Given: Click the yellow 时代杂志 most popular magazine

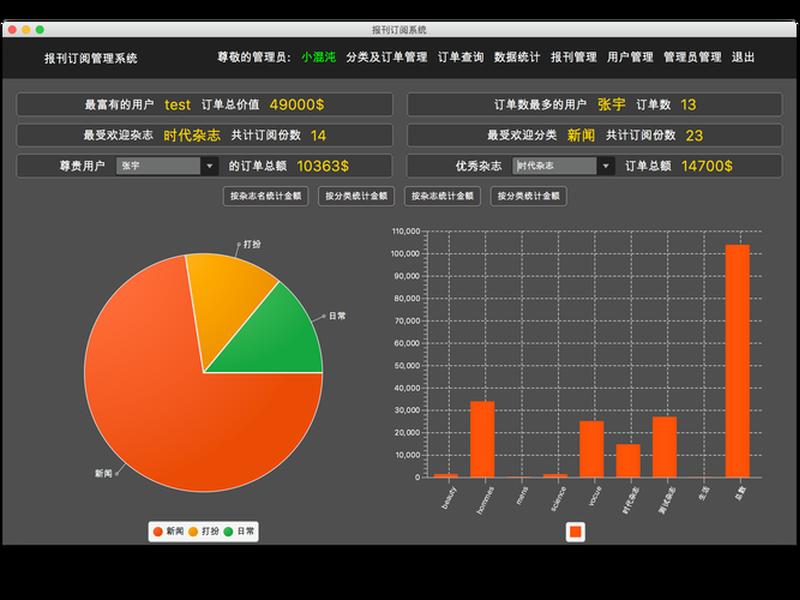Looking at the screenshot, I should 192,135.
